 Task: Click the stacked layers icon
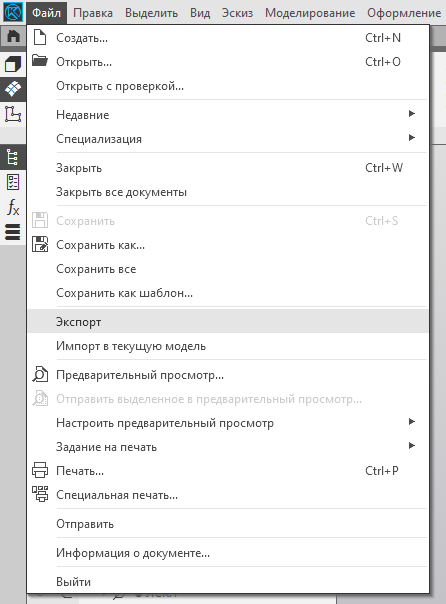pos(13,232)
